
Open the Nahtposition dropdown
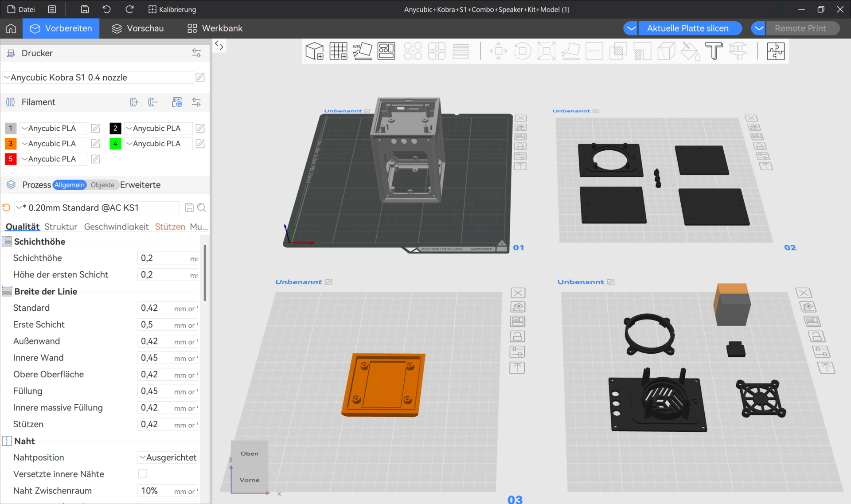point(168,457)
